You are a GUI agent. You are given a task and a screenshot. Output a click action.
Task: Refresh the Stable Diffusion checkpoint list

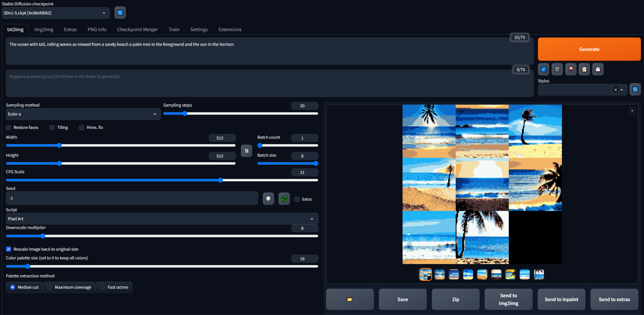coord(120,13)
